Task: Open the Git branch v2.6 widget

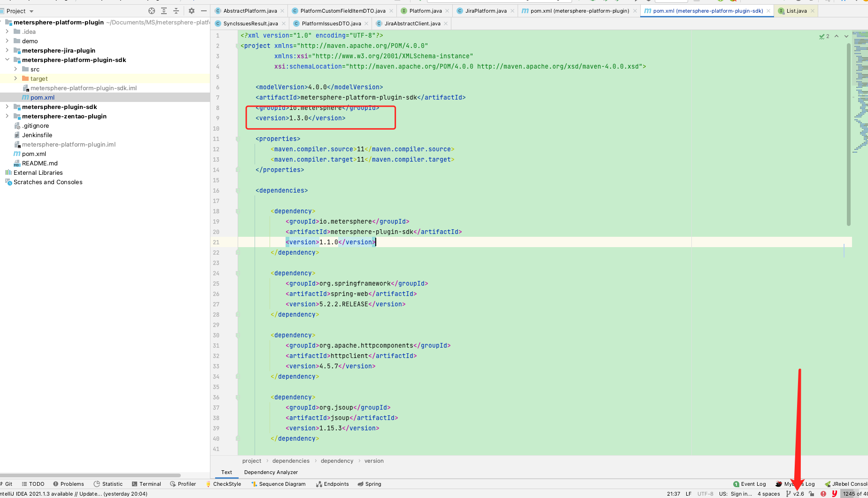Action: 795,494
